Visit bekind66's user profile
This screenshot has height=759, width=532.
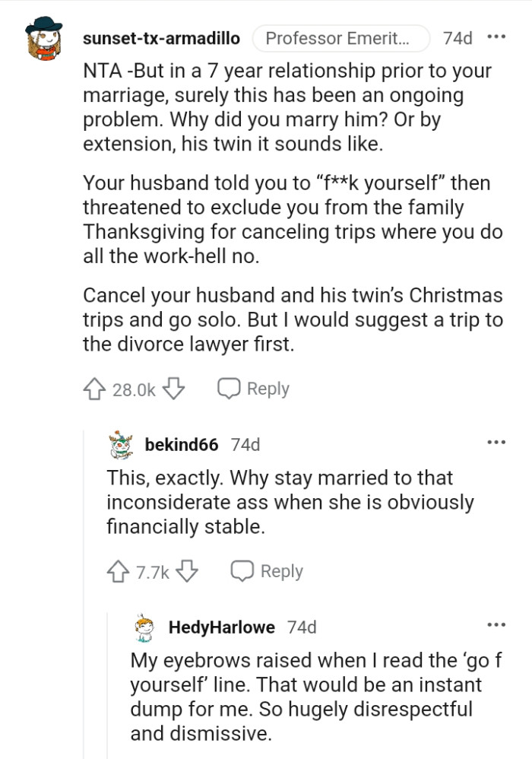[182, 445]
